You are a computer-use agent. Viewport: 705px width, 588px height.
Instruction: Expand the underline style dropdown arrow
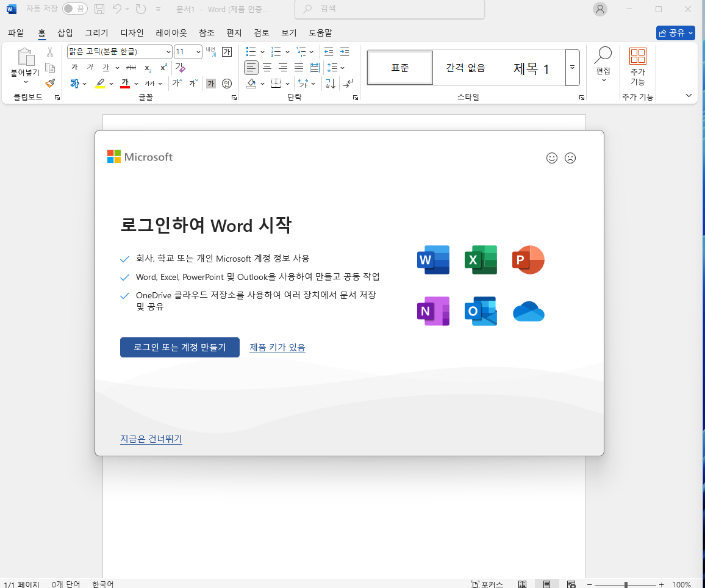pos(117,68)
